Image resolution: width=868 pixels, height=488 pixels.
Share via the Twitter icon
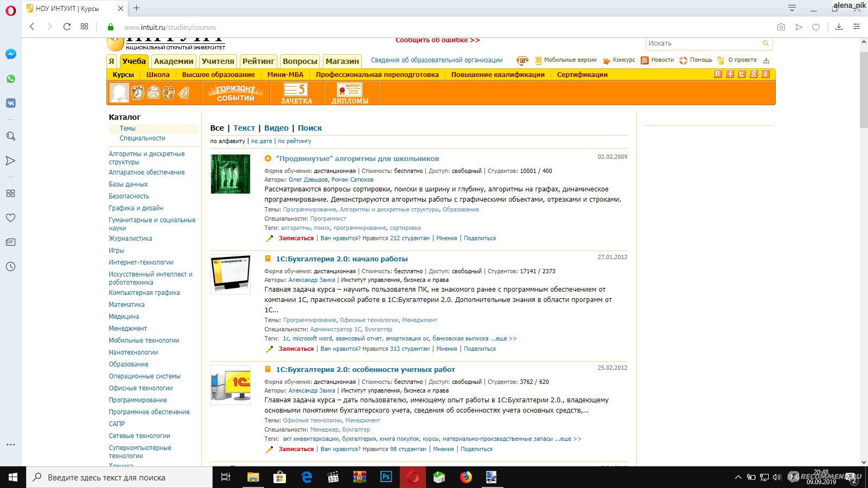(742, 74)
